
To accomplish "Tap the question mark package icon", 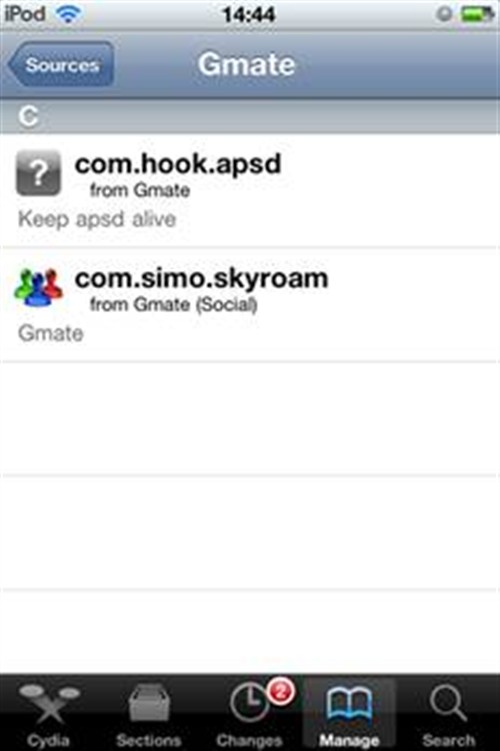I will coord(38,173).
